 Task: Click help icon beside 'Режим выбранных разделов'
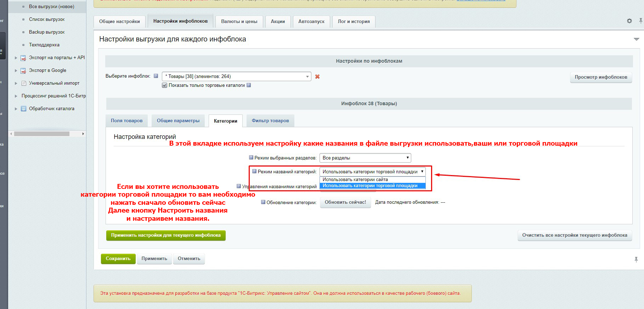click(251, 157)
